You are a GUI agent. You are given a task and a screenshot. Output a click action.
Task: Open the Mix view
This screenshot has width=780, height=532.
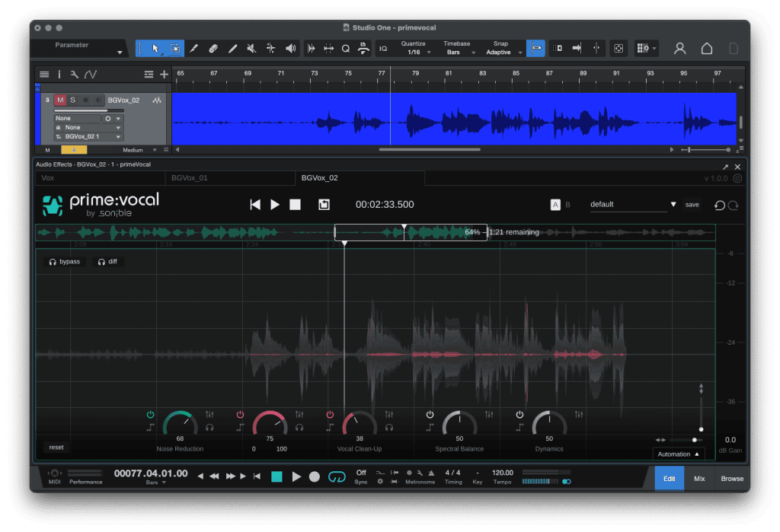(699, 478)
